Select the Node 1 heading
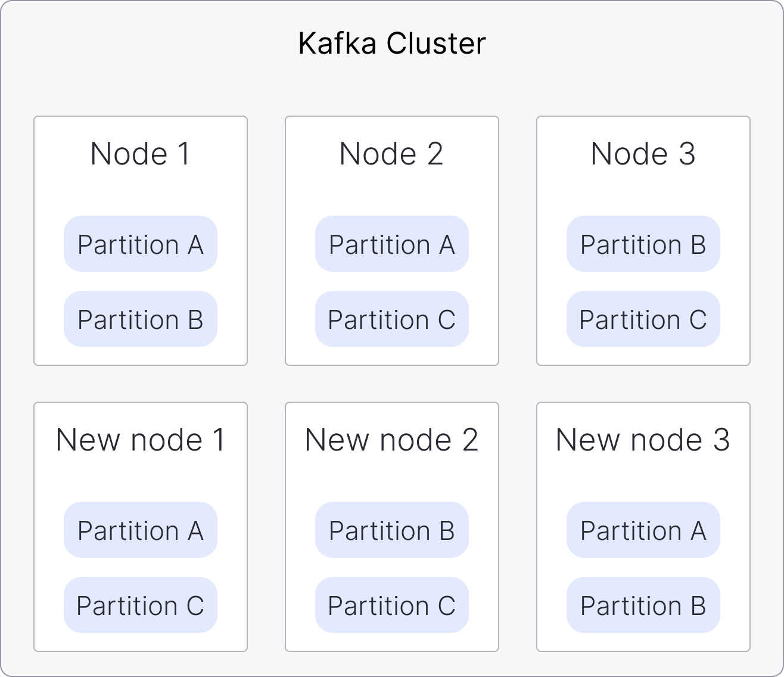Screen dimensions: 784x677 (141, 154)
